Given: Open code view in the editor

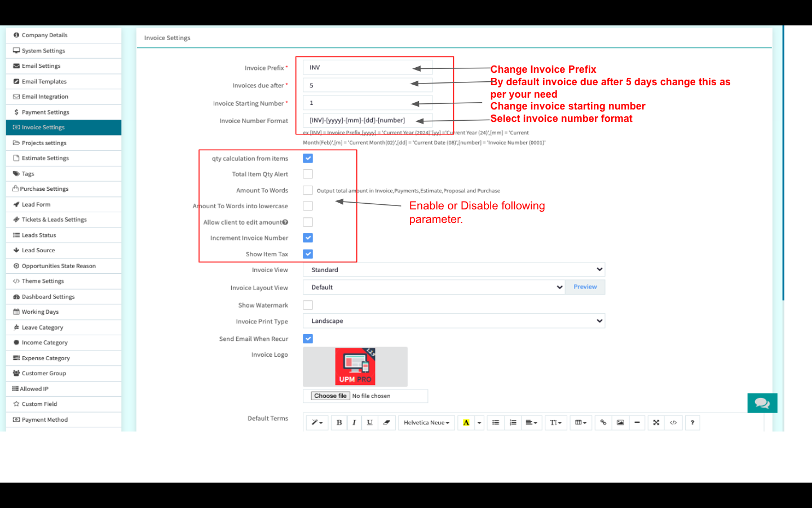Looking at the screenshot, I should click(x=673, y=422).
